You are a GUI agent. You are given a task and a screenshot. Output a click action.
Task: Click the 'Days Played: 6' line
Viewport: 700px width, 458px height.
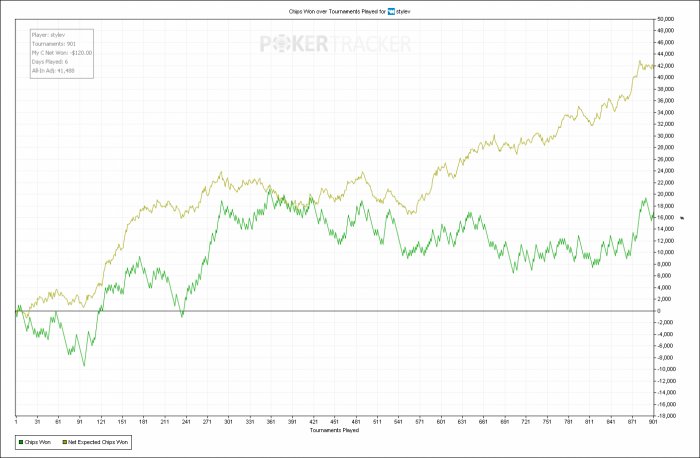pyautogui.click(x=50, y=62)
